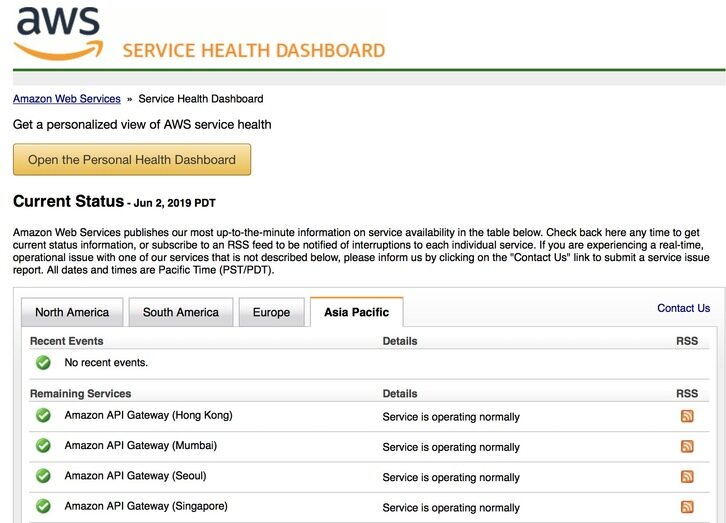Follow the Amazon Web Services breadcrumb link

67,99
